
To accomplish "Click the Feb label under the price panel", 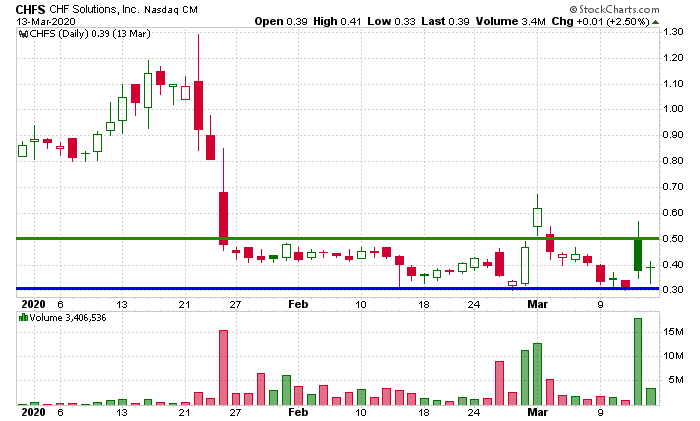I will point(298,304).
